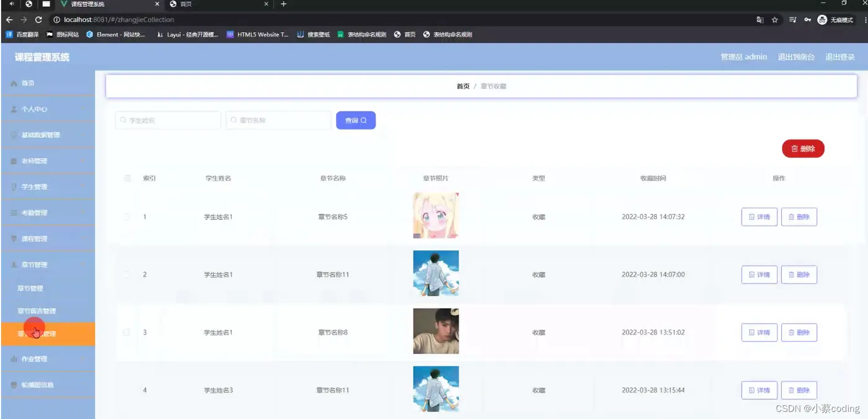
Task: Open the 搜索壁纸 bookmark
Action: click(x=314, y=35)
